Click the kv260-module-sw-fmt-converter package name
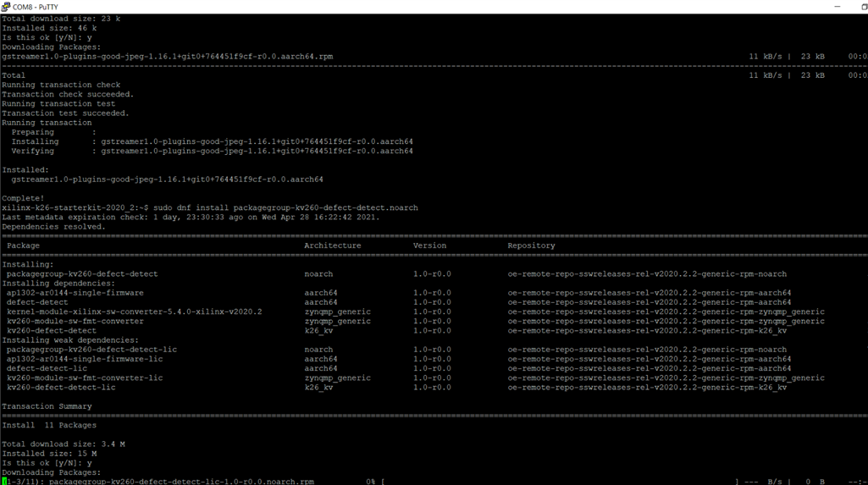This screenshot has height=485, width=868. click(75, 322)
